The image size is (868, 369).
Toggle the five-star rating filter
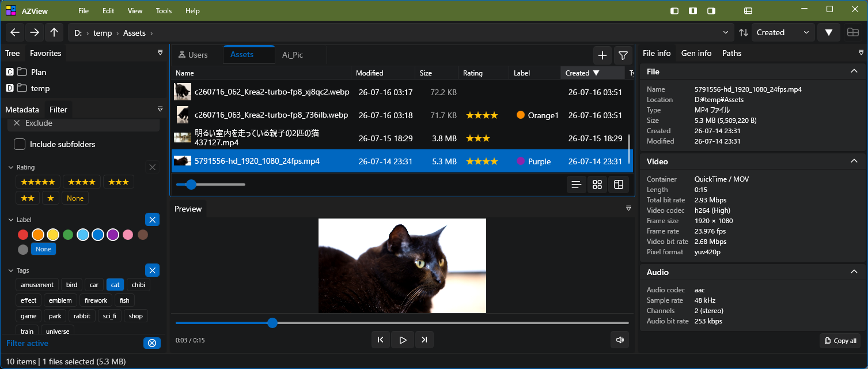[38, 182]
